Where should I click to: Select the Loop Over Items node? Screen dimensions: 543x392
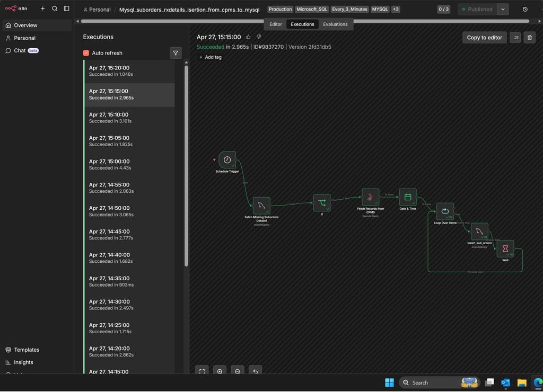(445, 211)
